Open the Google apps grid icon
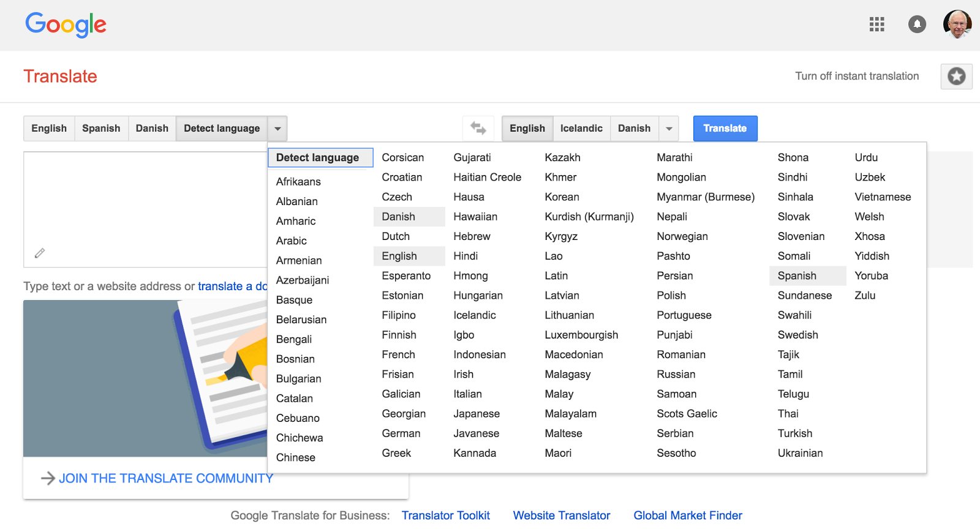Screen dimensions: 980x532 click(x=876, y=24)
